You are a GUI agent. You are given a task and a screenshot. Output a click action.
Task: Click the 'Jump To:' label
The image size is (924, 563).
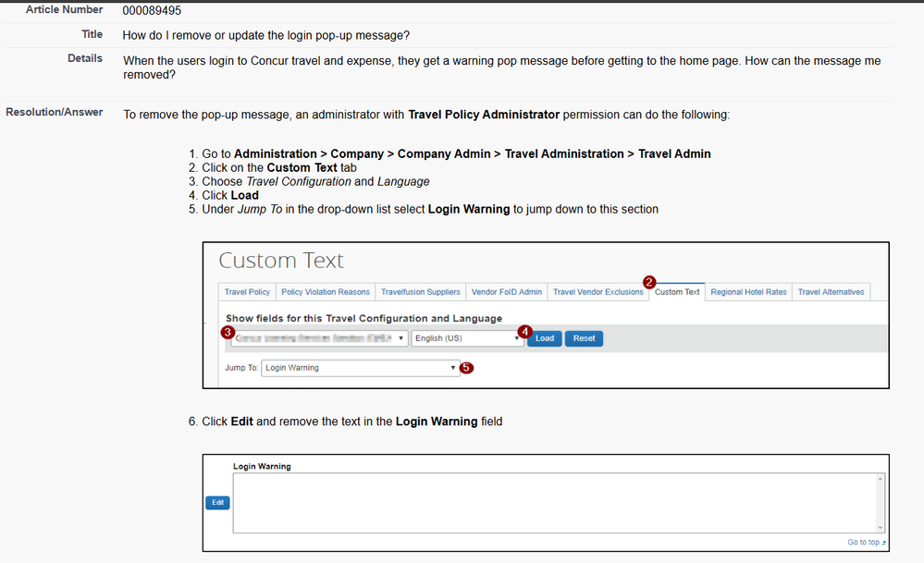pyautogui.click(x=241, y=368)
